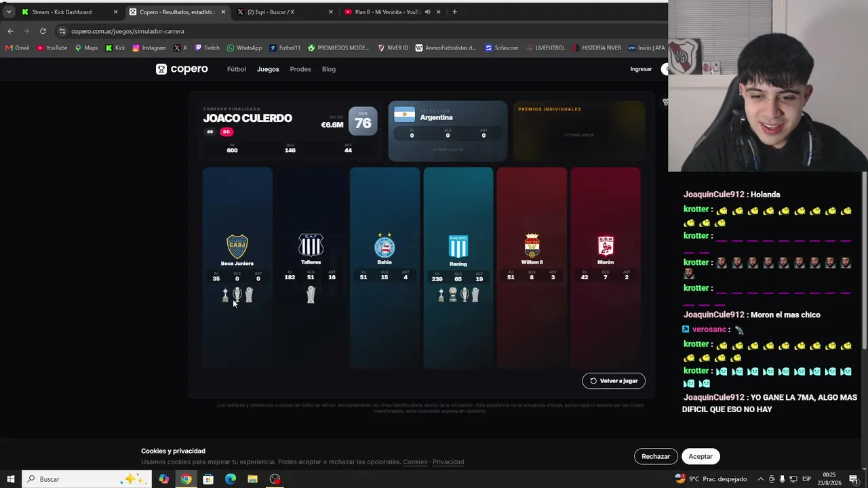This screenshot has width=868, height=488.
Task: Open the LIVEFUTBOL bookmark
Action: click(545, 48)
